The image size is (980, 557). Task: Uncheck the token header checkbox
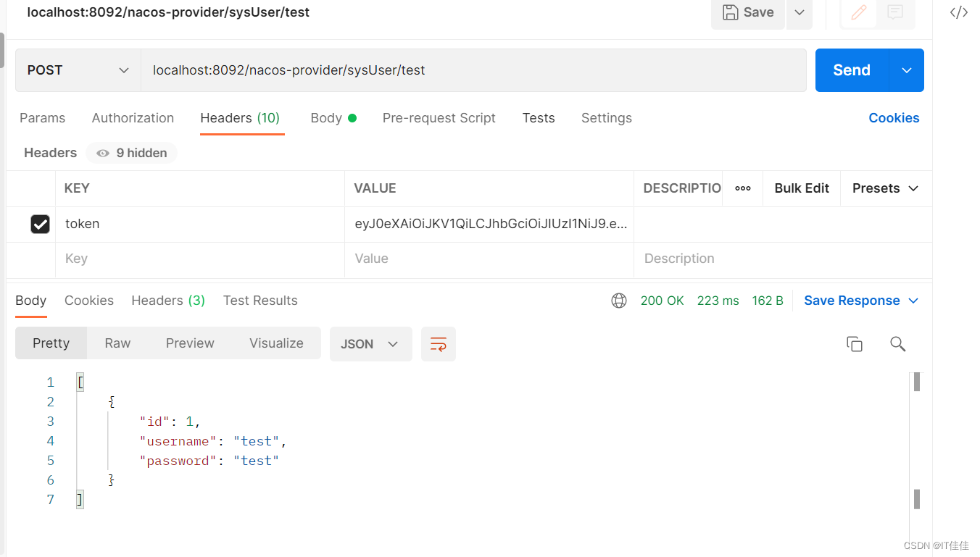tap(40, 225)
